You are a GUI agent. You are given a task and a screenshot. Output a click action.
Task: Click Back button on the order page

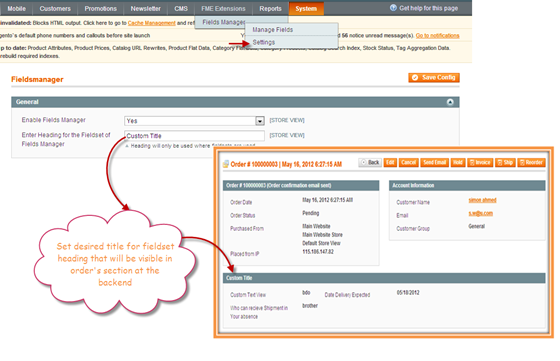coord(370,162)
